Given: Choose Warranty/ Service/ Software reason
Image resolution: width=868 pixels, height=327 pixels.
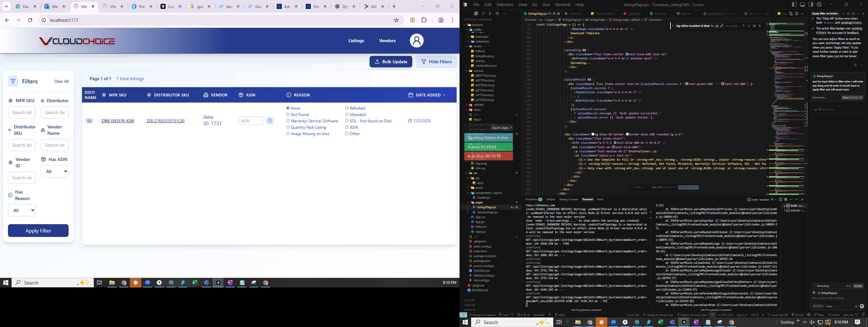Looking at the screenshot, I should (x=288, y=121).
